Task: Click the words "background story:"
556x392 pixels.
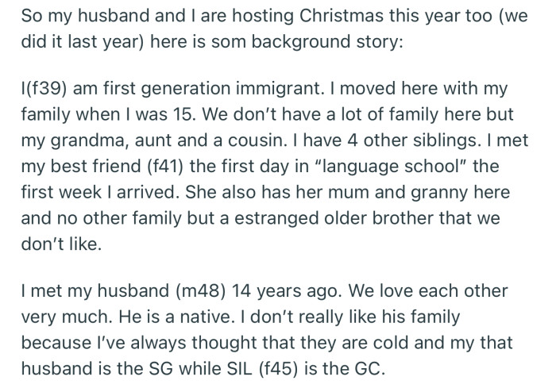Action: click(x=327, y=42)
